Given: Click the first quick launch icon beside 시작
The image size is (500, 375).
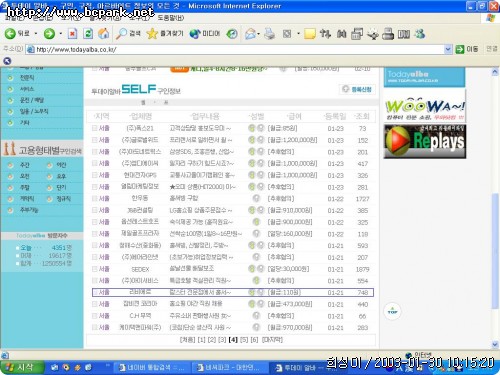Looking at the screenshot, I should (x=54, y=367).
